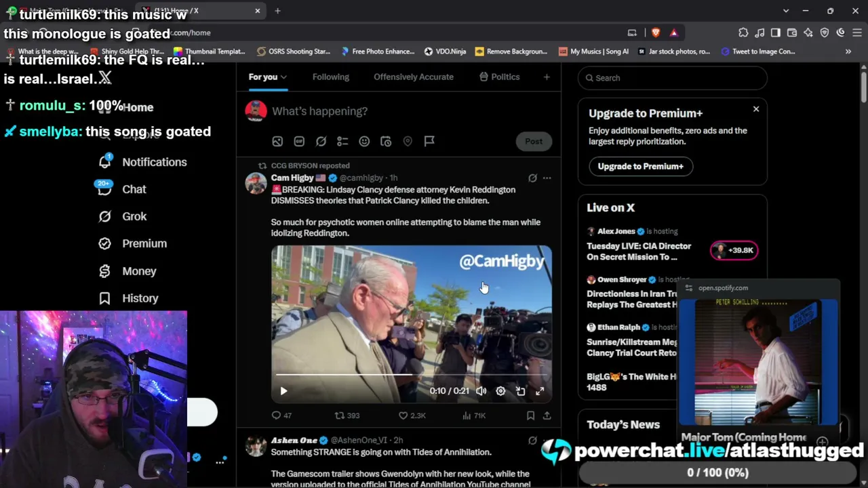
Task: Open a new browser tab
Action: point(278,11)
